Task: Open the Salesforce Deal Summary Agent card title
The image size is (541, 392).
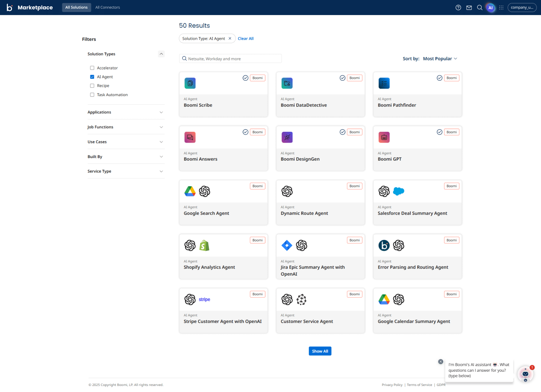Action: 413,214
